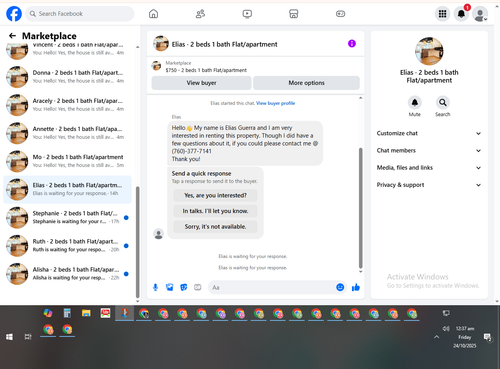Image resolution: width=500 pixels, height=369 pixels.
Task: Open the Friends icon in top navigation
Action: click(200, 14)
